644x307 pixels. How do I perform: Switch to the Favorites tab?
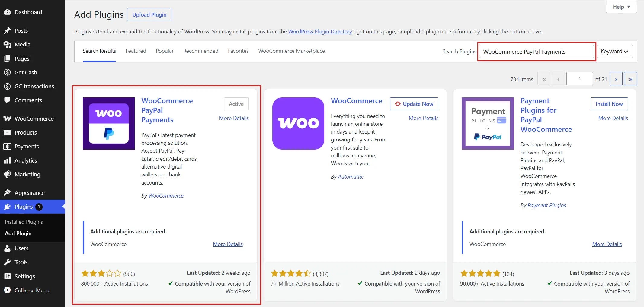(238, 51)
